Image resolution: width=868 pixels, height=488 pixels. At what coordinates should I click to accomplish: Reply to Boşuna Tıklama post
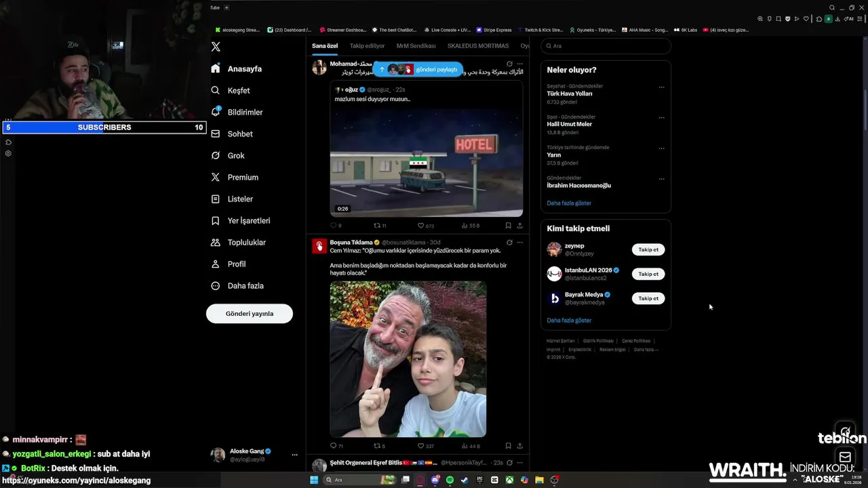click(x=336, y=446)
